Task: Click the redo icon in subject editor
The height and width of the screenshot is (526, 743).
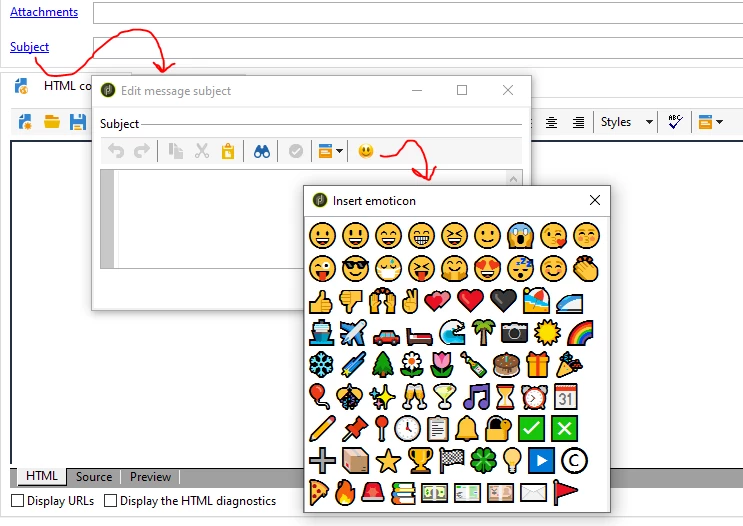Action: [x=142, y=151]
